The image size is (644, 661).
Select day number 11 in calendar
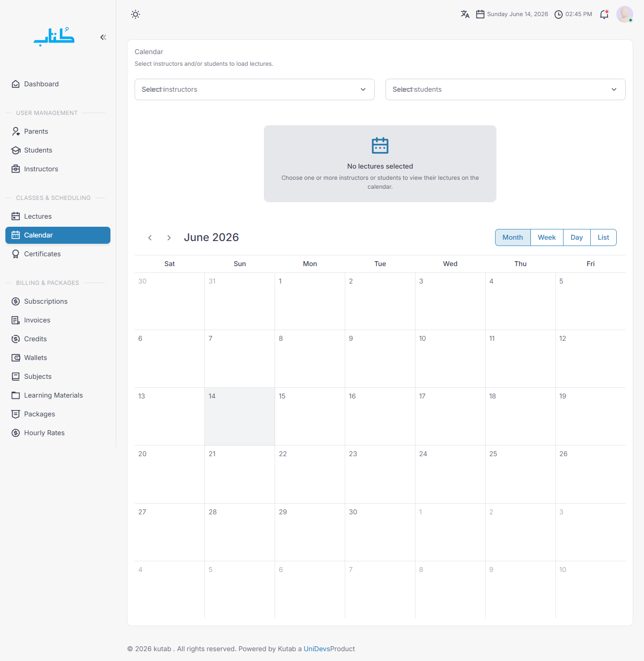click(492, 339)
